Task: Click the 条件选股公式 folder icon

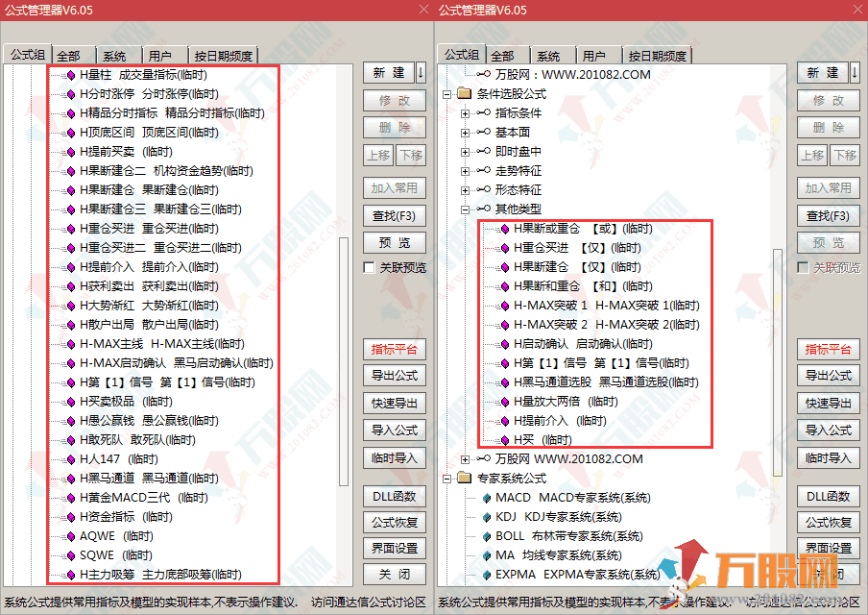Action: click(x=466, y=94)
